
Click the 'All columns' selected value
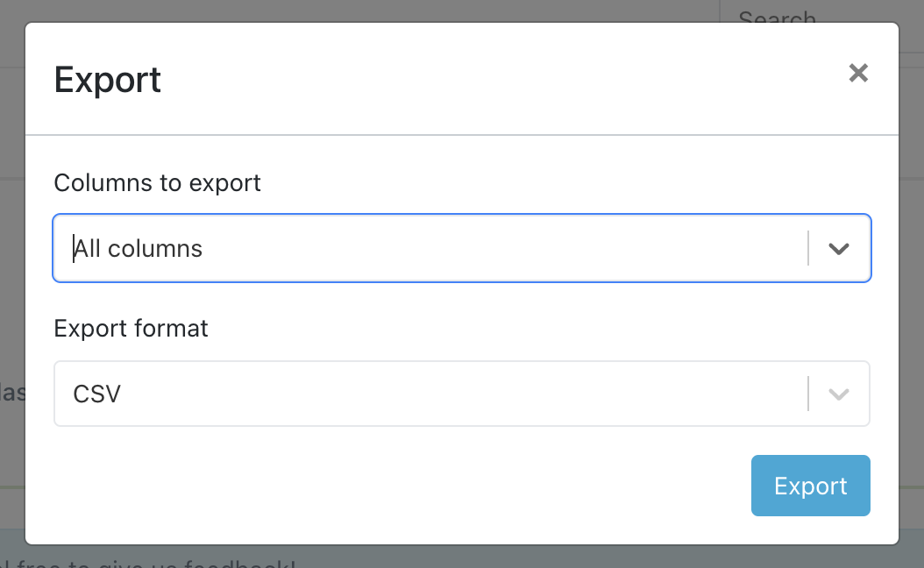coord(139,249)
